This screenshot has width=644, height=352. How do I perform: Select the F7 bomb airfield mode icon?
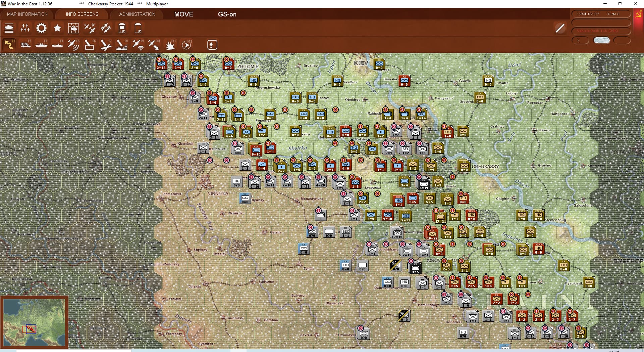pyautogui.click(x=106, y=45)
